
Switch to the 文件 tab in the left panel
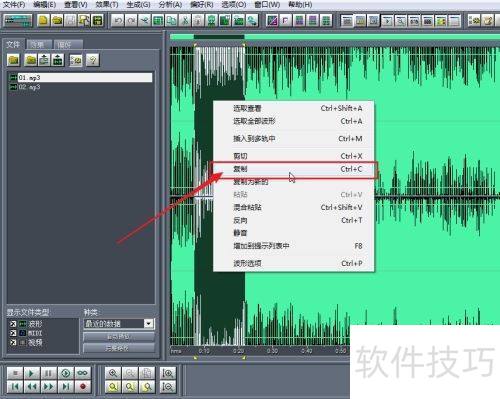[13, 44]
